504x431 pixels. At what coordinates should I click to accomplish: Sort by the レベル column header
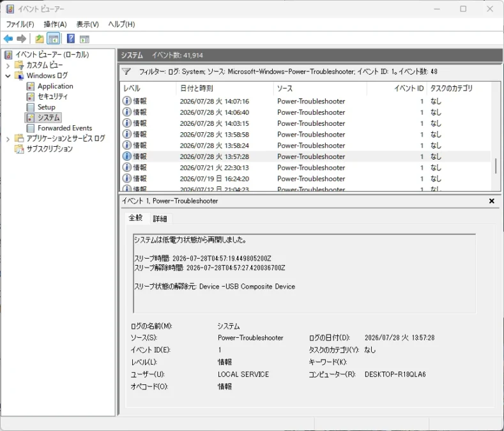pyautogui.click(x=148, y=88)
